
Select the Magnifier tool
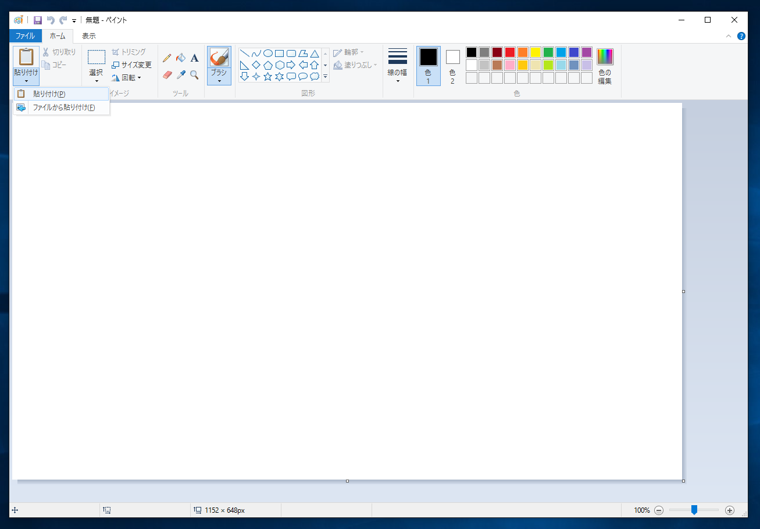(194, 75)
